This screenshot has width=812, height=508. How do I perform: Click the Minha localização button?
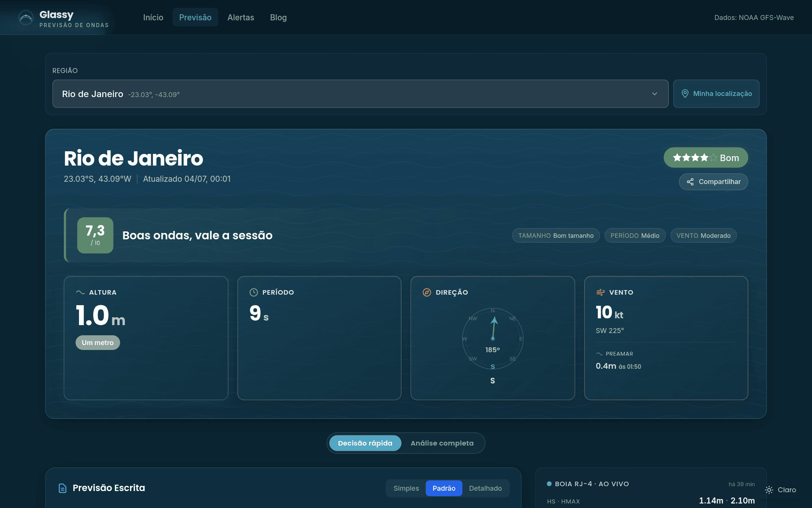click(716, 94)
